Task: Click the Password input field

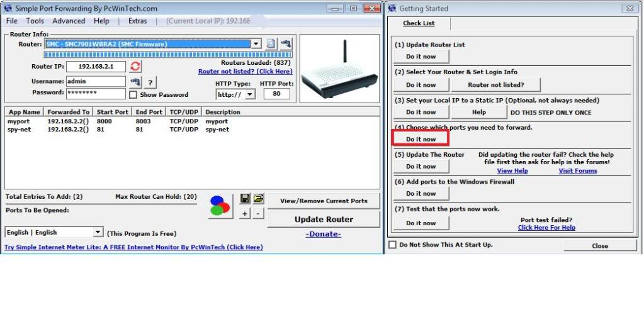Action: pyautogui.click(x=96, y=93)
